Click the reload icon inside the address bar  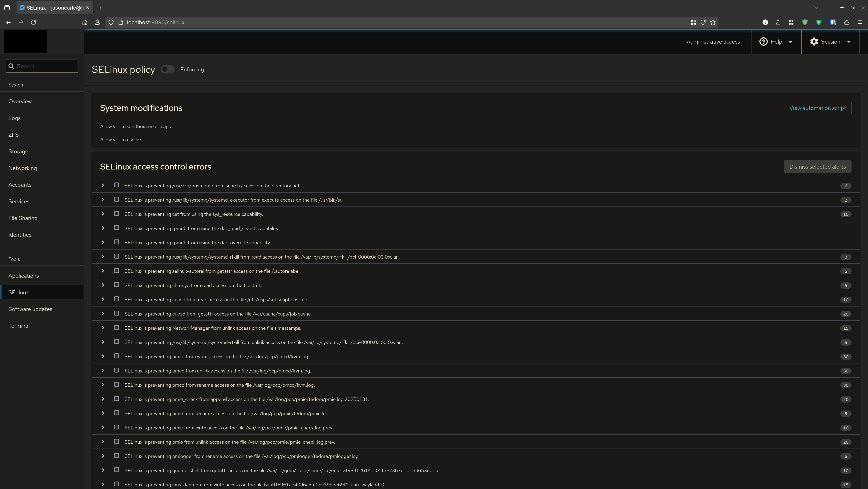[x=703, y=22]
